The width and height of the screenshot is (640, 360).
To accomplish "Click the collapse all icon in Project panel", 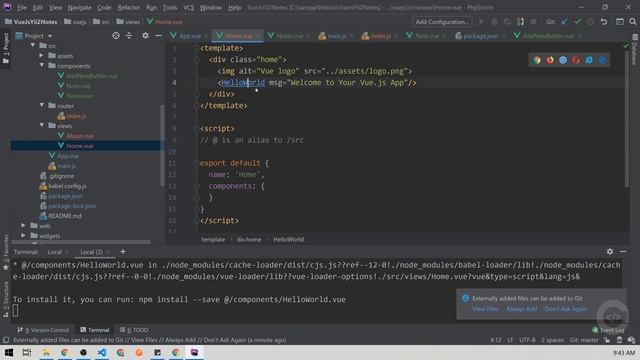I will [x=129, y=36].
